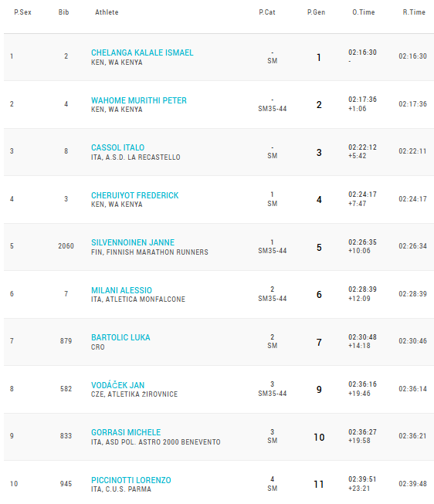Select the real time 02:36:21 cell
The image size is (434, 504).
pyautogui.click(x=413, y=436)
